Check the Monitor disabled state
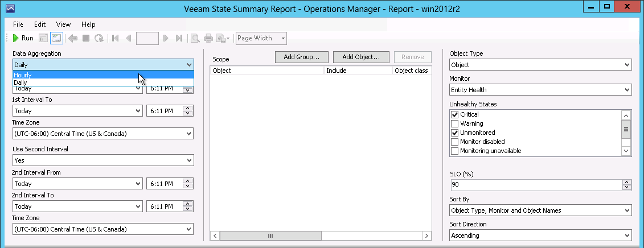Viewport: 644px width, 248px height. point(454,142)
